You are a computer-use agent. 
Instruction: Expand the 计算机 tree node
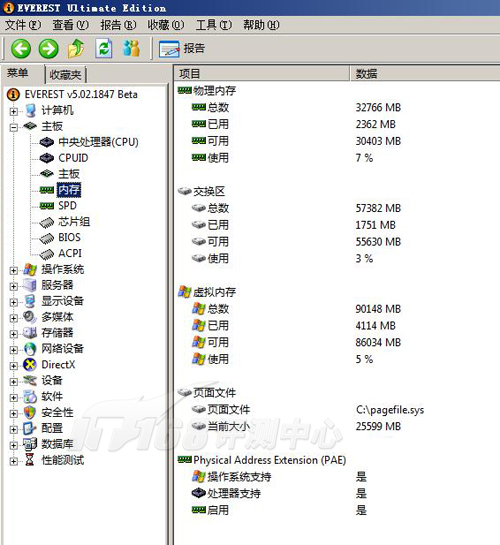click(x=14, y=112)
